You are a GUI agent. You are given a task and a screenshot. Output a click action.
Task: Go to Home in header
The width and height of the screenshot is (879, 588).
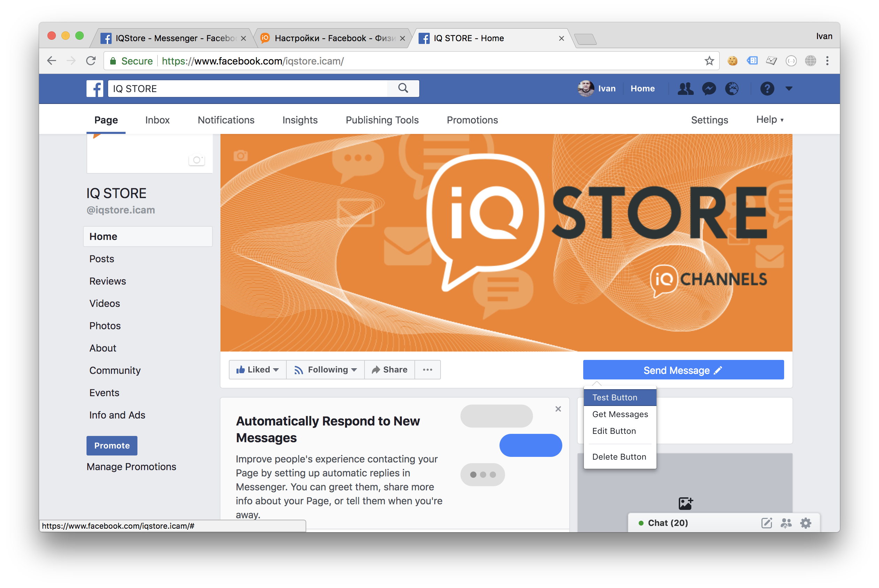(x=643, y=89)
